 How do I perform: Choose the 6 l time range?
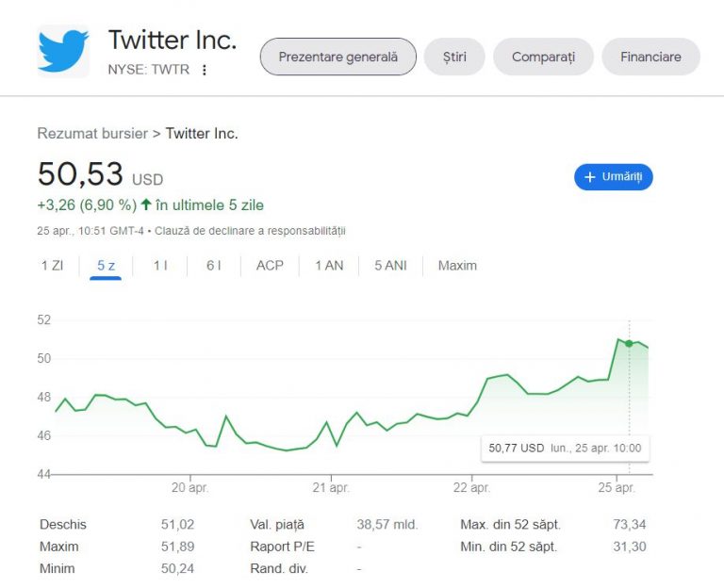pyautogui.click(x=214, y=266)
